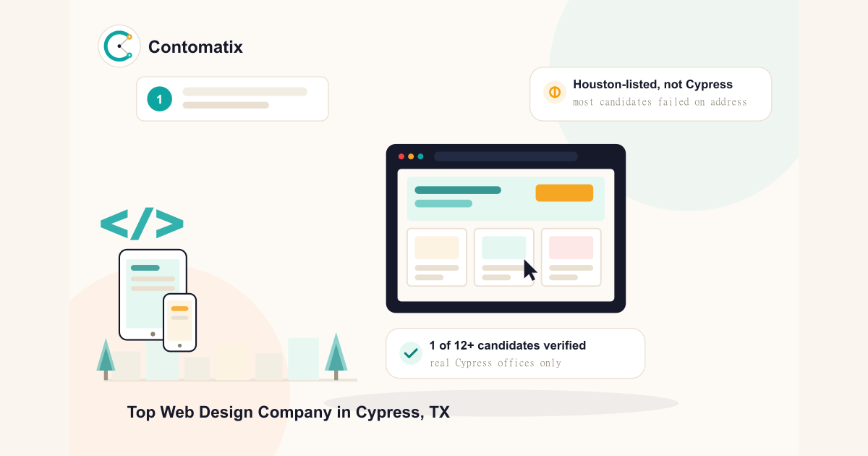Click 'Houston-listed, not Cypress' heading
868x456 pixels.
(652, 85)
